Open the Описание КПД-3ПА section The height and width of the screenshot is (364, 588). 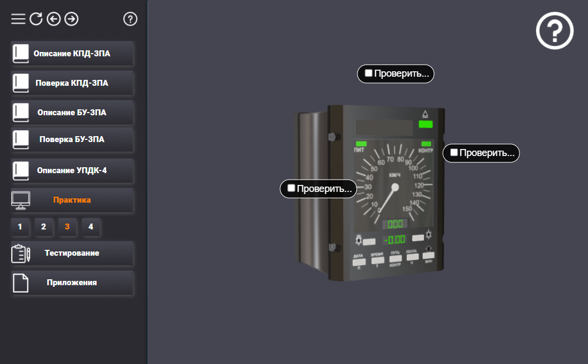click(x=72, y=54)
